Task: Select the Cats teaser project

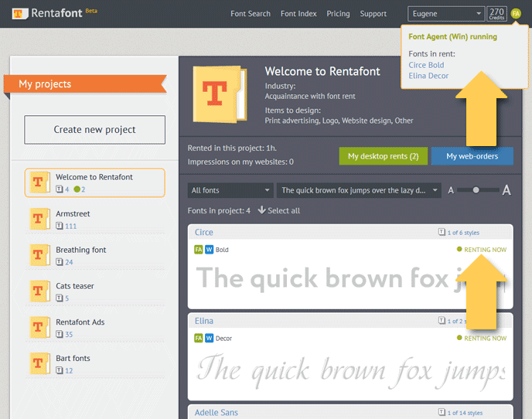Action: pos(94,291)
